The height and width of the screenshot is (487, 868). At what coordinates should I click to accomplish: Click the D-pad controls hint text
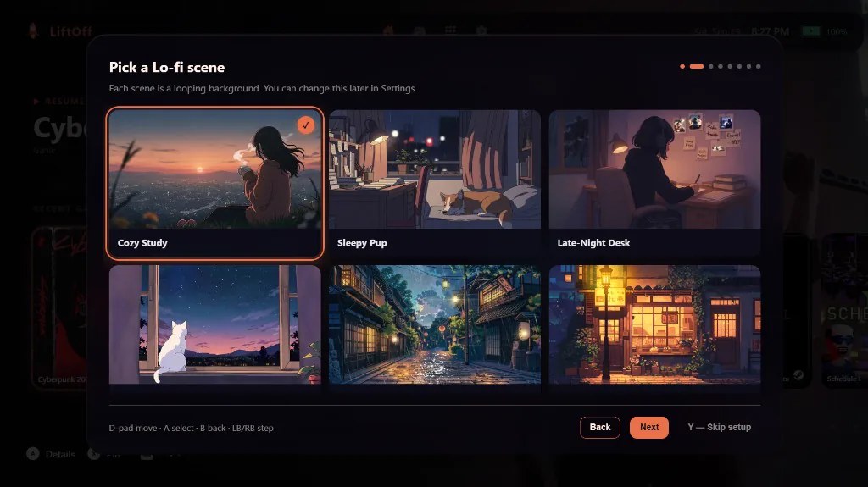[x=191, y=428]
